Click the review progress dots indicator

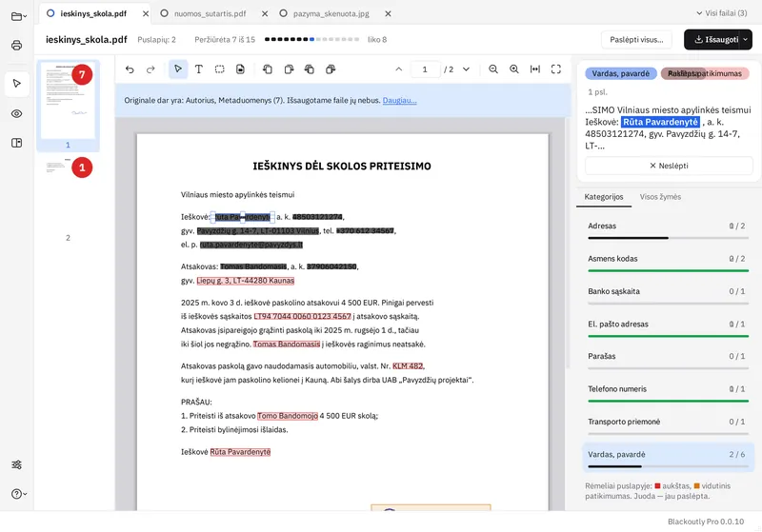pyautogui.click(x=311, y=39)
